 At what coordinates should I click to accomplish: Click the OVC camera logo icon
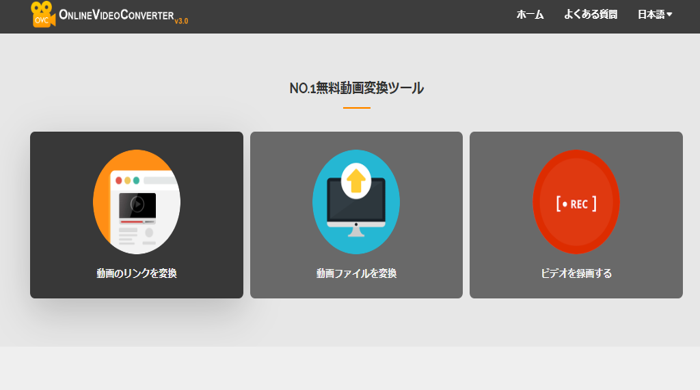click(43, 14)
